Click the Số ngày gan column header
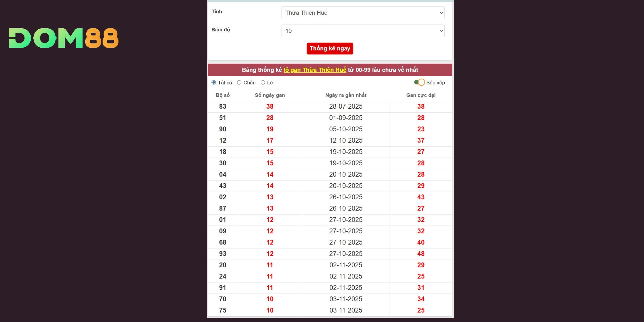Image resolution: width=644 pixels, height=322 pixels. pos(270,95)
